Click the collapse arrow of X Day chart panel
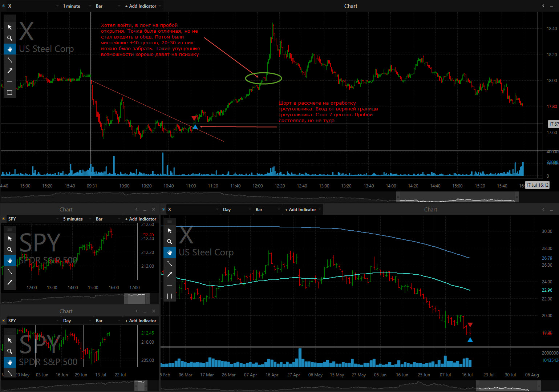 (x=543, y=209)
